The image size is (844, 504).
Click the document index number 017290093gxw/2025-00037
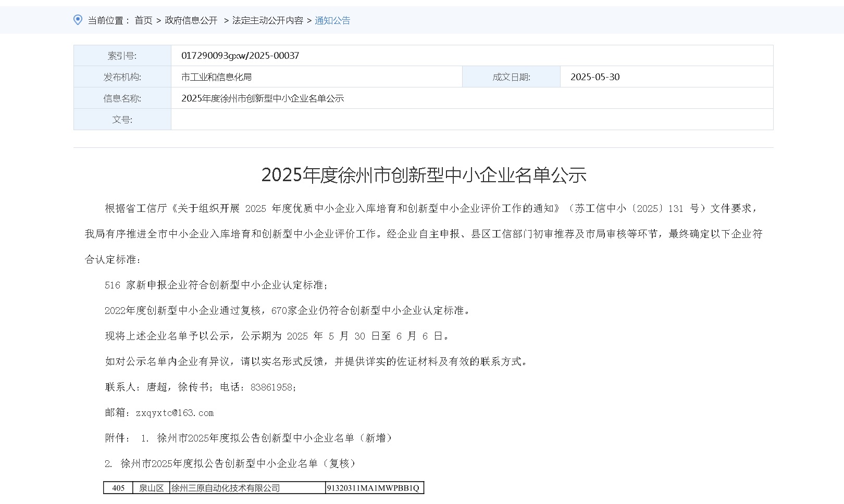[240, 55]
